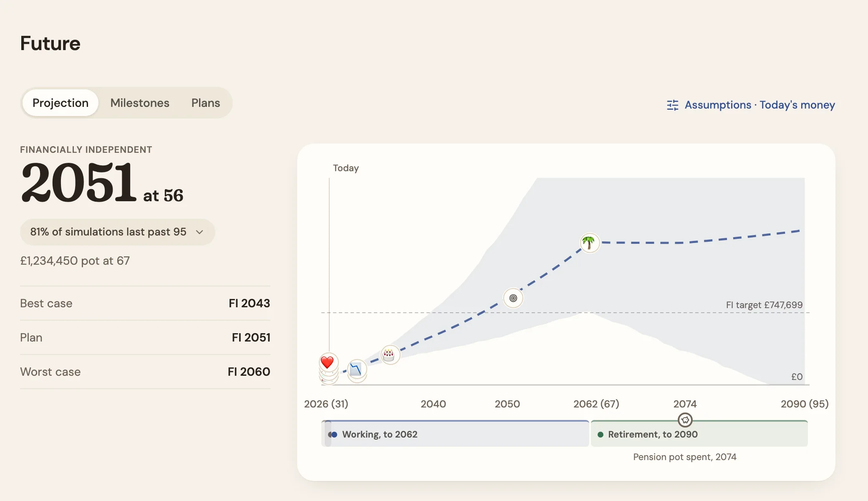The width and height of the screenshot is (868, 501).
Task: Click the big '2051' headline year
Action: [x=79, y=182]
